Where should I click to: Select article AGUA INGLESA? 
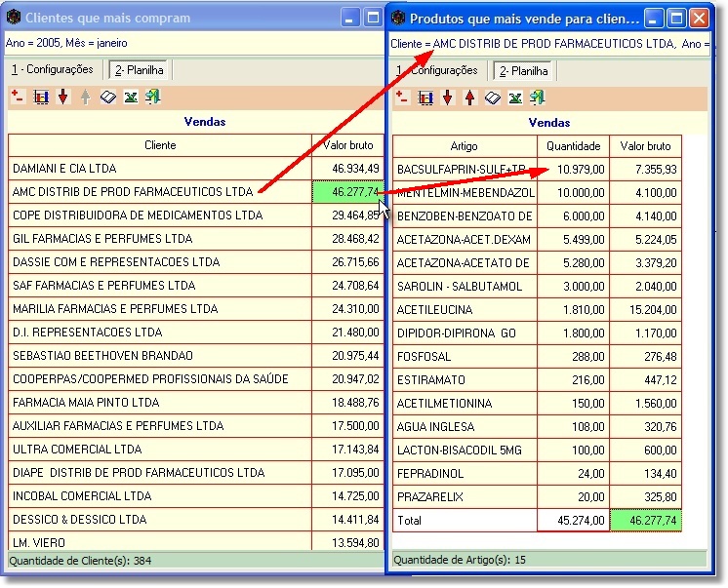(x=465, y=426)
